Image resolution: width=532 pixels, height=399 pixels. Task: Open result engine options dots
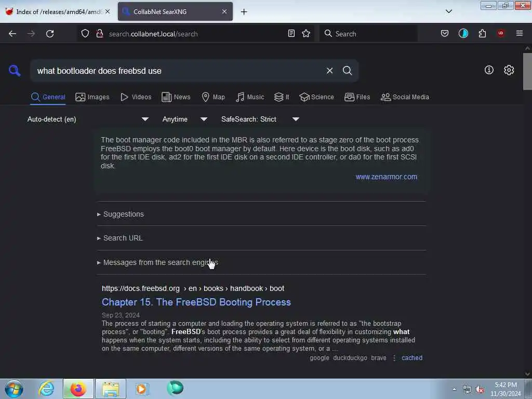click(394, 358)
